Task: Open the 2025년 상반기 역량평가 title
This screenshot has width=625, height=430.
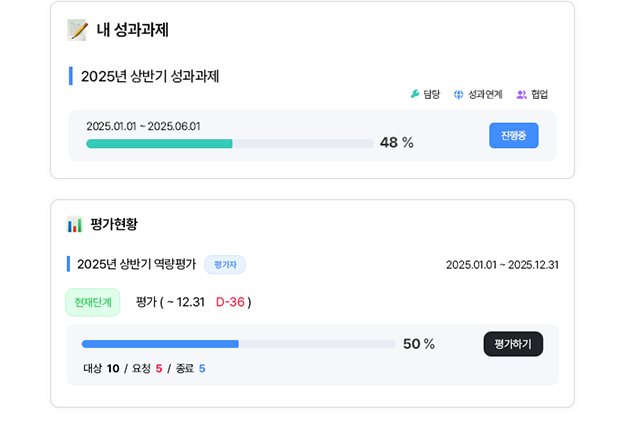Action: point(136,265)
